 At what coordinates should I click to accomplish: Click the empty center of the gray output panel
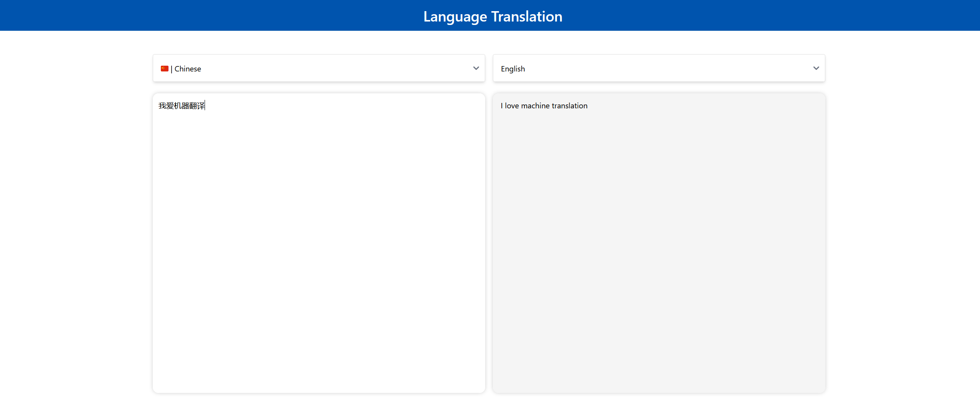659,242
